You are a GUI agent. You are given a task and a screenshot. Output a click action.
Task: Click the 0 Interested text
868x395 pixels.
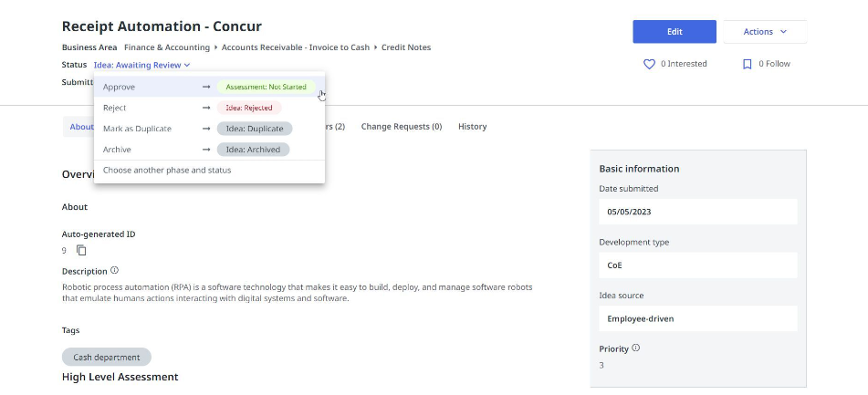[684, 64]
